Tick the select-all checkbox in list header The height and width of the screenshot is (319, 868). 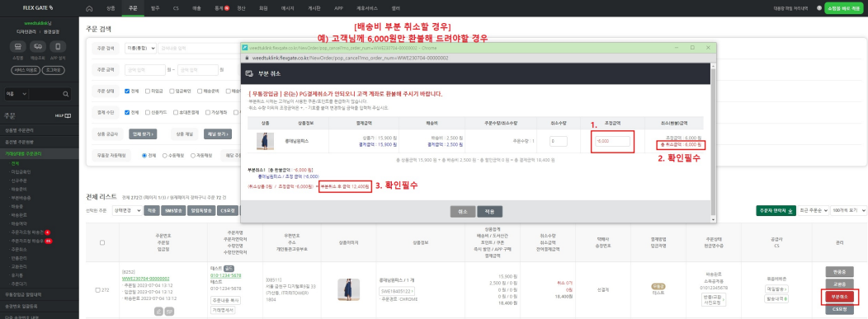click(x=101, y=242)
